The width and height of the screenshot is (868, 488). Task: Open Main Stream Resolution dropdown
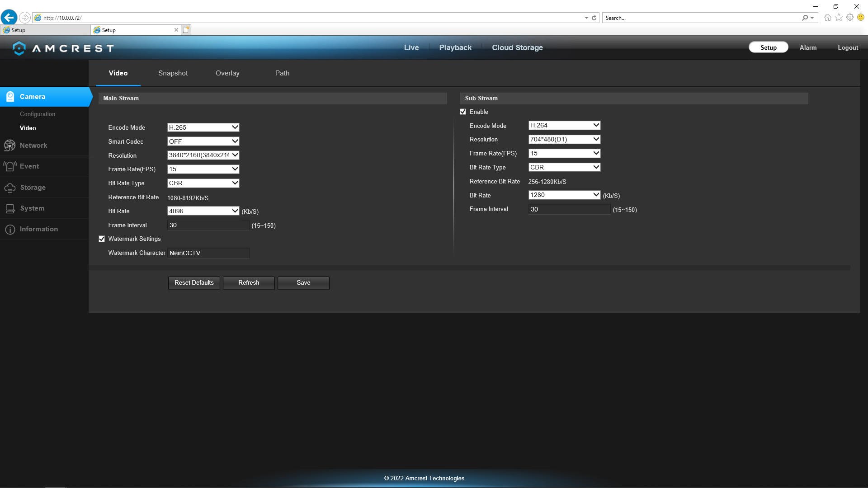[x=203, y=155]
